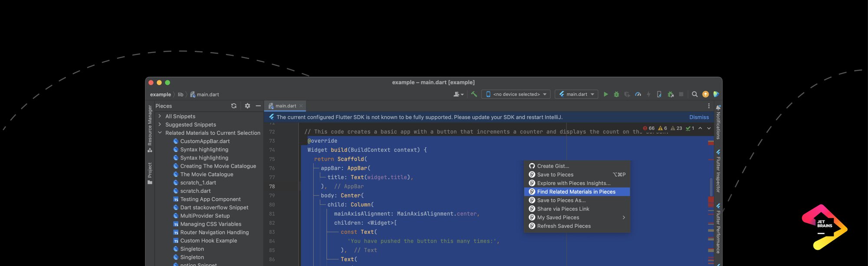This screenshot has width=868, height=266.
Task: Open the no device selected dropdown
Action: point(516,94)
